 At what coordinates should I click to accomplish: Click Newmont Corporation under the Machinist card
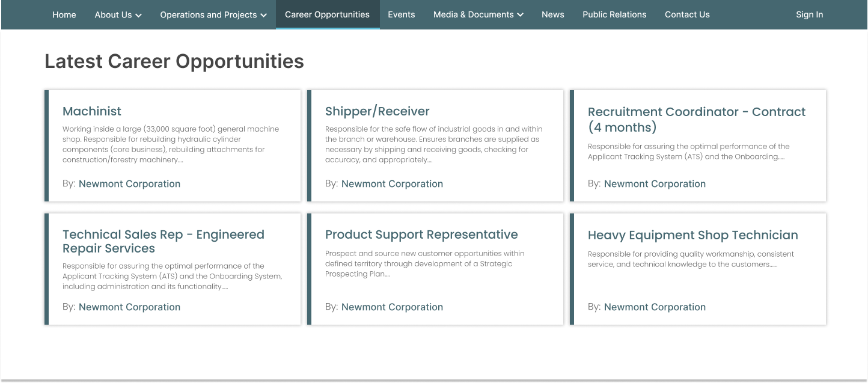(x=129, y=184)
